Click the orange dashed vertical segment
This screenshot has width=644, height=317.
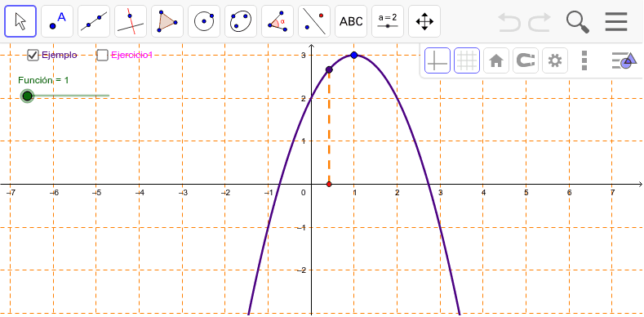329,127
